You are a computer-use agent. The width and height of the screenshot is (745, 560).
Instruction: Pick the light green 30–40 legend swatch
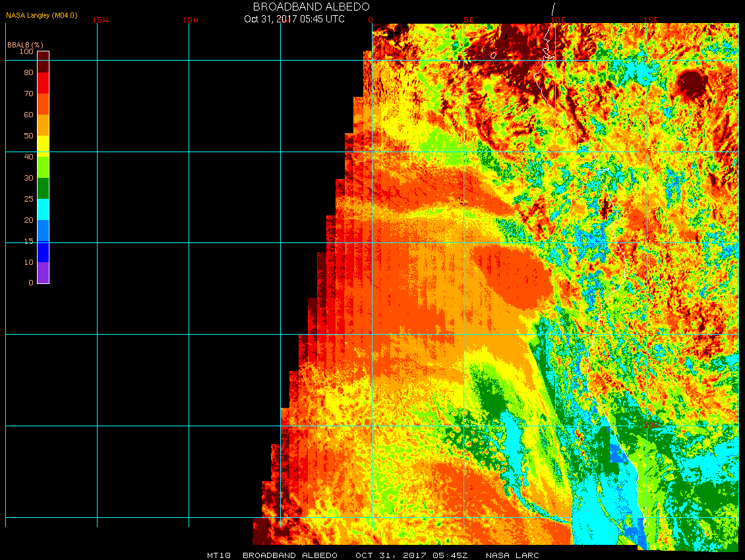click(43, 167)
